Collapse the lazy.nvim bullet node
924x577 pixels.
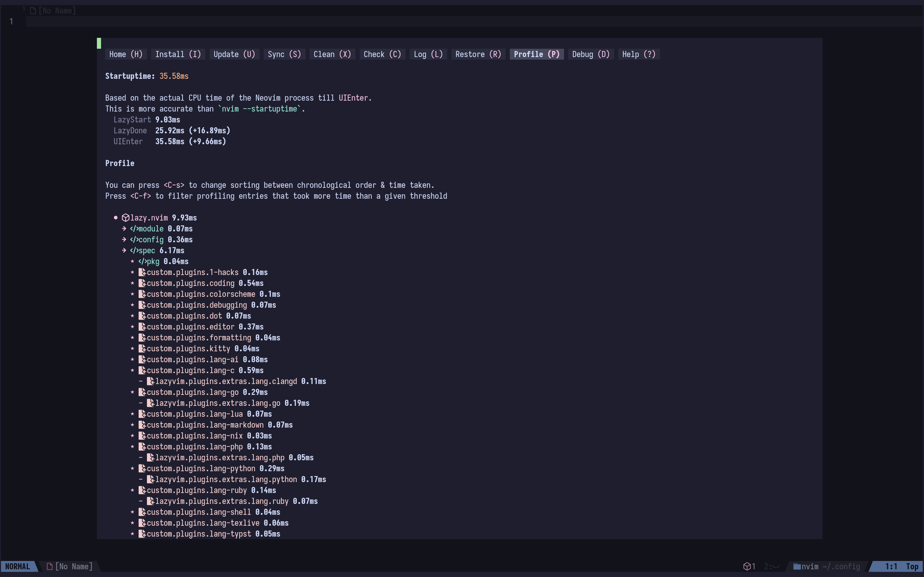coord(116,218)
